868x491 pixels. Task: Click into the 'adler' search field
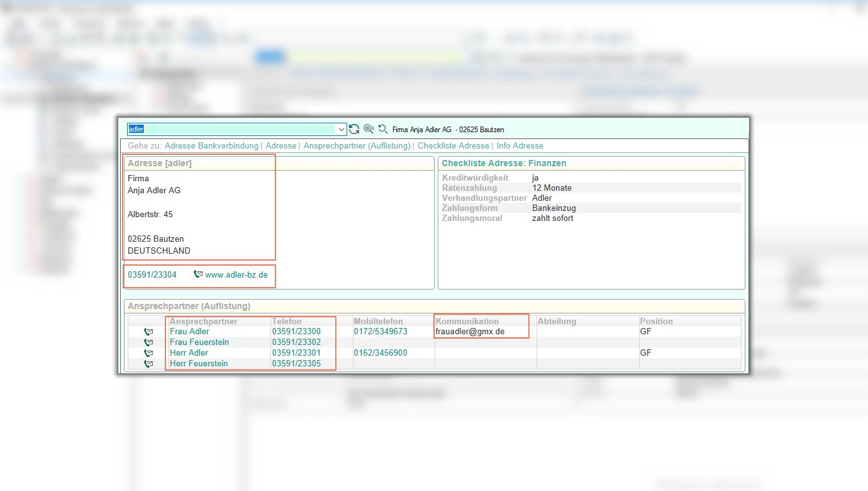233,129
